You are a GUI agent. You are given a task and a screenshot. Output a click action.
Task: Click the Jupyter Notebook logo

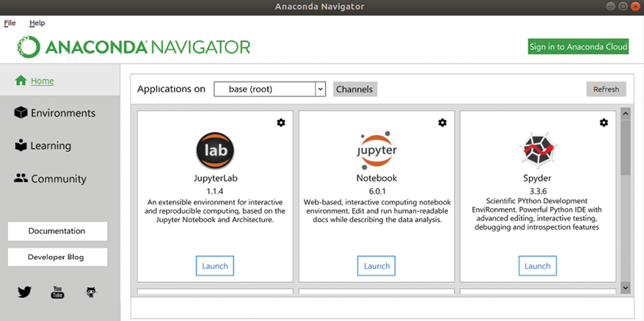click(x=376, y=151)
